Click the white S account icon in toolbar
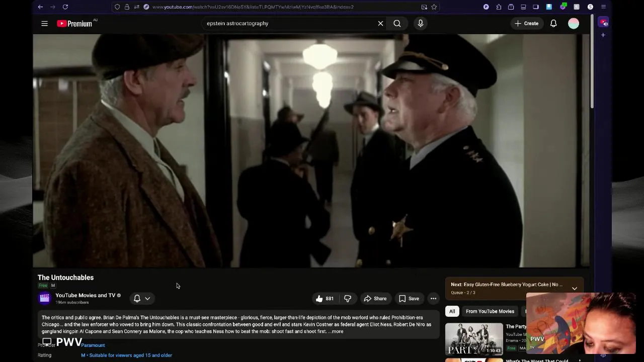 pos(590,7)
